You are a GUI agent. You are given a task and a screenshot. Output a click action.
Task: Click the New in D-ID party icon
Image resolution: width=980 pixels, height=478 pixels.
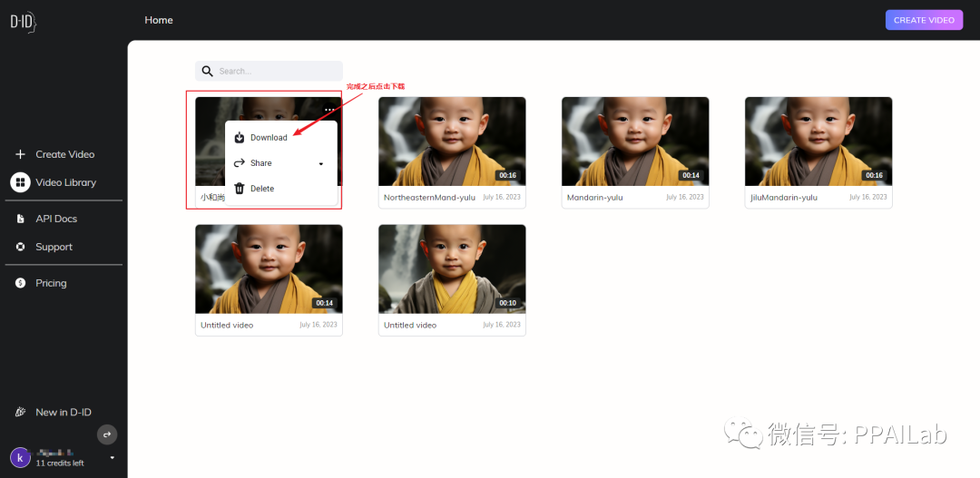point(21,413)
